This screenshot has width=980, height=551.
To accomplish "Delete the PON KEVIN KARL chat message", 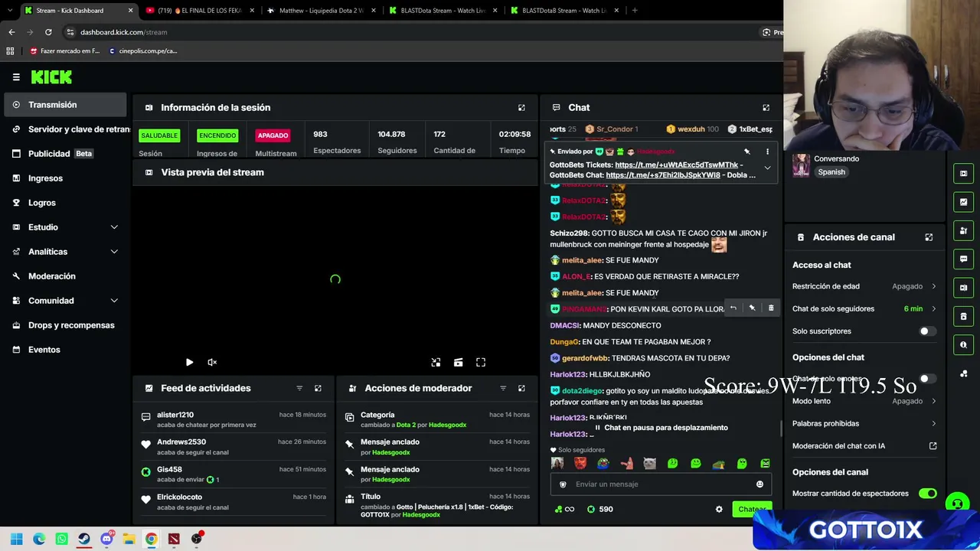I will pyautogui.click(x=771, y=308).
